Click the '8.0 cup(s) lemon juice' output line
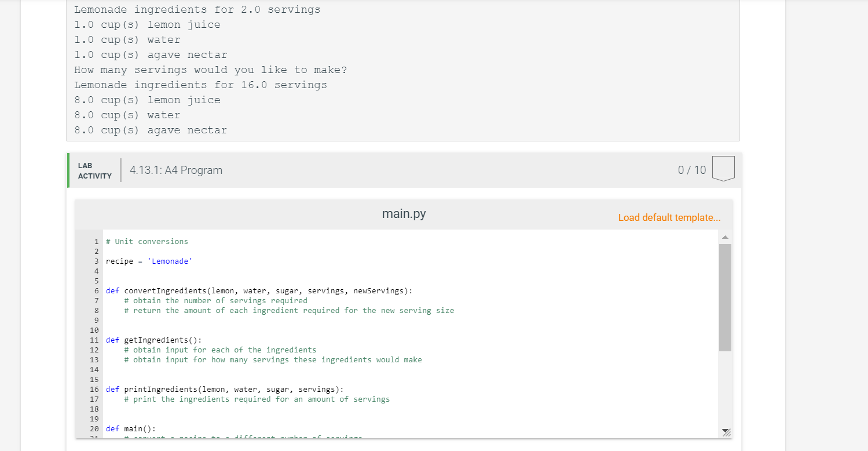This screenshot has height=451, width=868. pos(147,100)
